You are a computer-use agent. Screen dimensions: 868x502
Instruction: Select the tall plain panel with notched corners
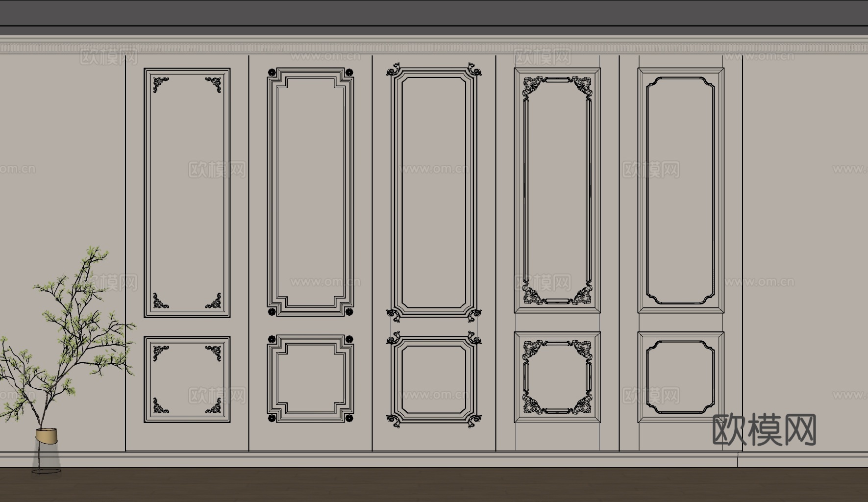coord(681,190)
